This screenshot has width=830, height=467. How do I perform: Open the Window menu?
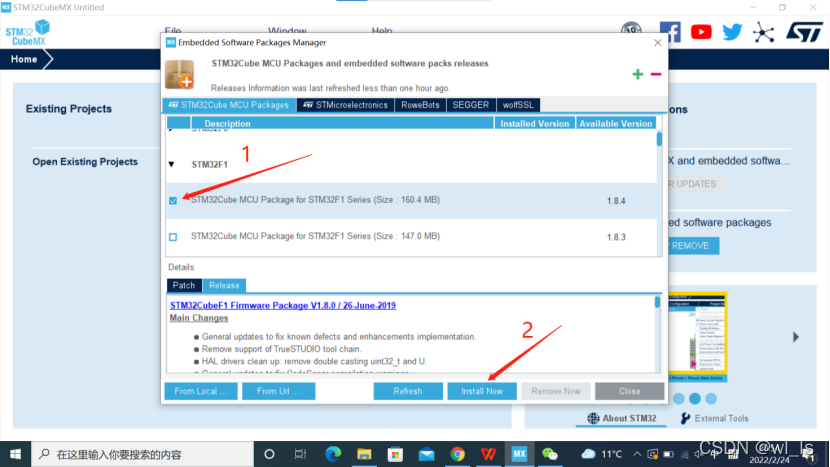(x=287, y=31)
